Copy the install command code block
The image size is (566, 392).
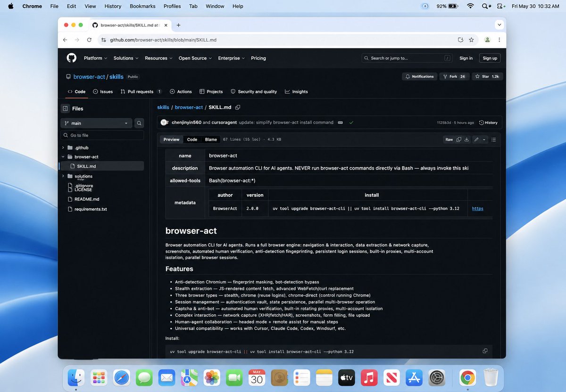coord(485,351)
